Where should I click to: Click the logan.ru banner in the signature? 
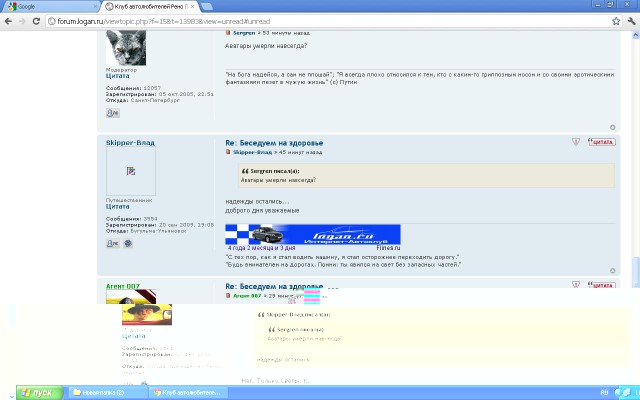(x=313, y=234)
